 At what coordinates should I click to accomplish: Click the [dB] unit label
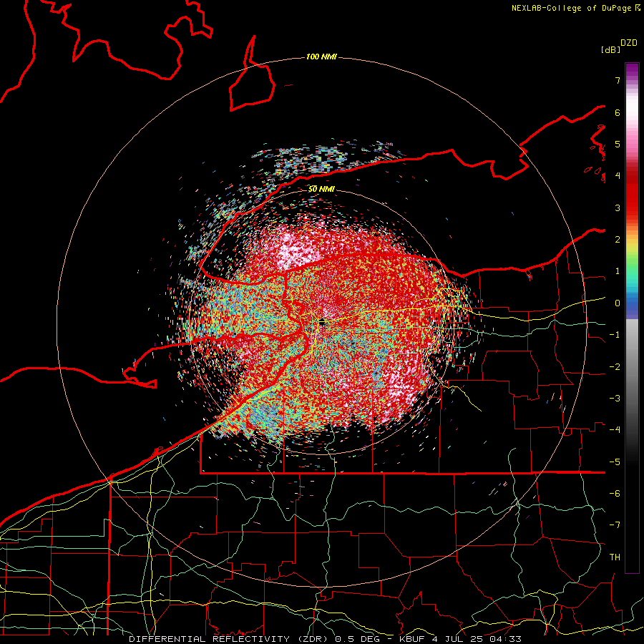pos(611,49)
